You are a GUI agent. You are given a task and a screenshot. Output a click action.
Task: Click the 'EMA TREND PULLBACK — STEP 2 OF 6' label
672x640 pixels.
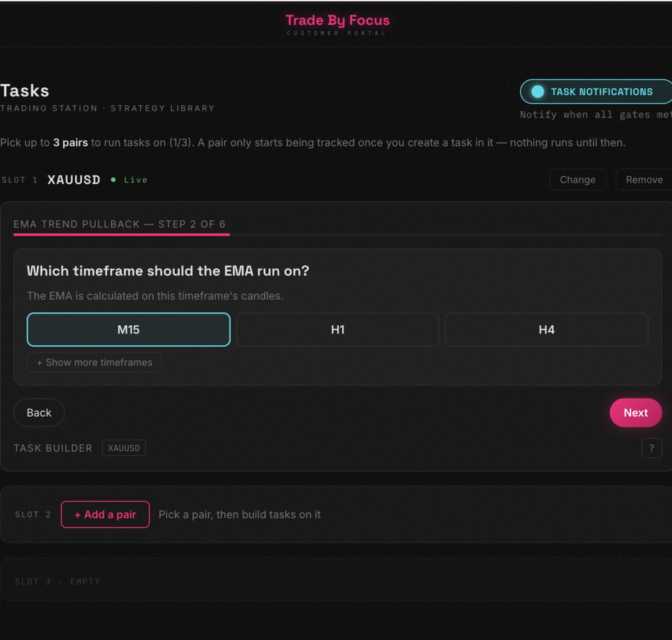(119, 224)
